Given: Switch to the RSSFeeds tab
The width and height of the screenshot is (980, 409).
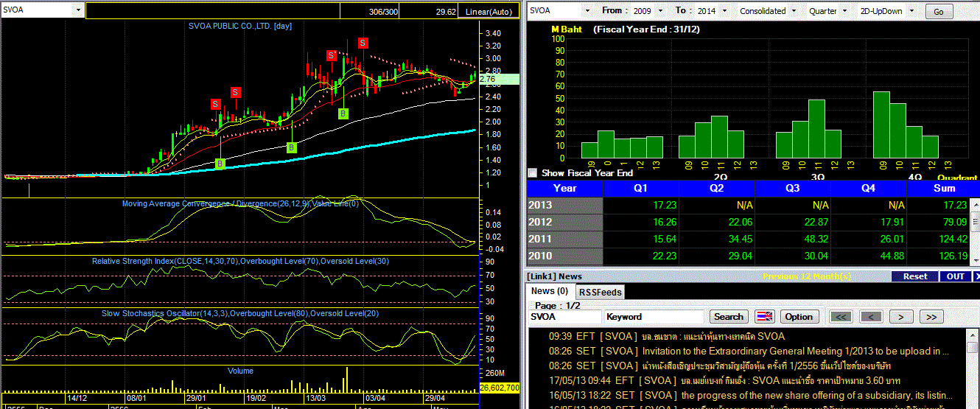Looking at the screenshot, I should pyautogui.click(x=599, y=292).
